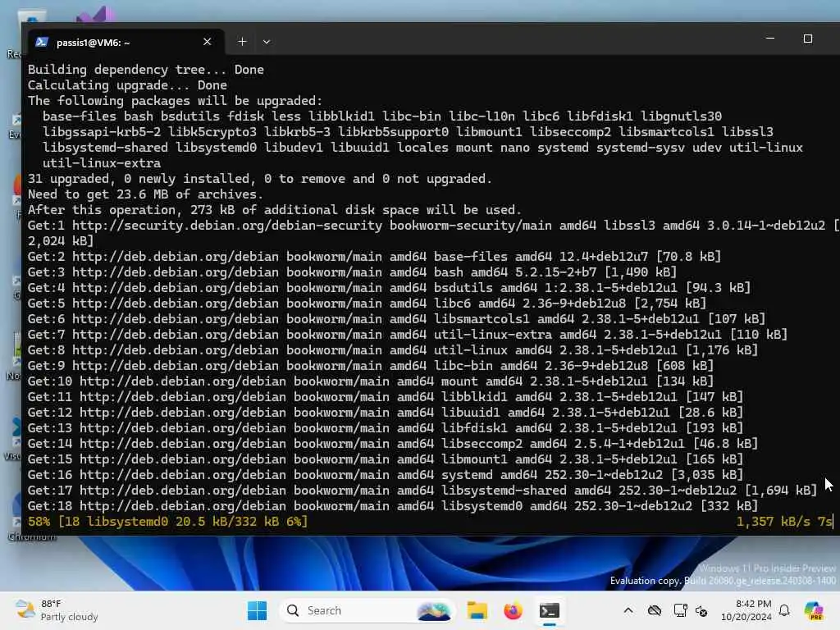Click the '31 upgraded, 0 newly installed' line

click(260, 178)
